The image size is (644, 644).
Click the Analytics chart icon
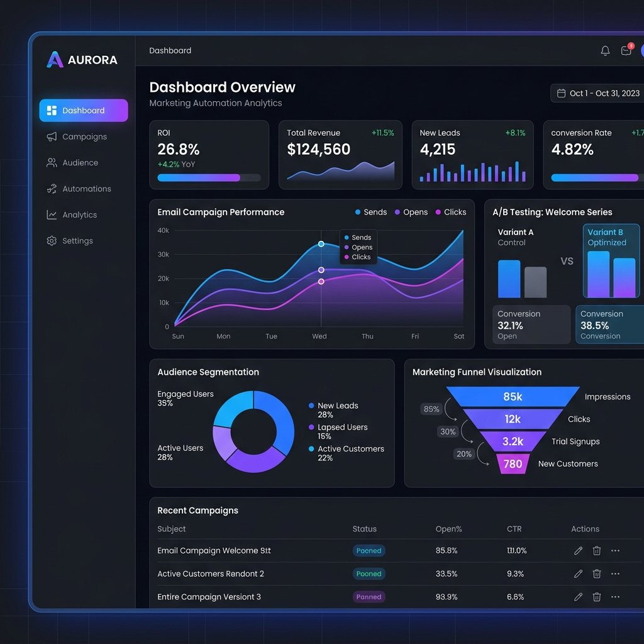pyautogui.click(x=52, y=215)
